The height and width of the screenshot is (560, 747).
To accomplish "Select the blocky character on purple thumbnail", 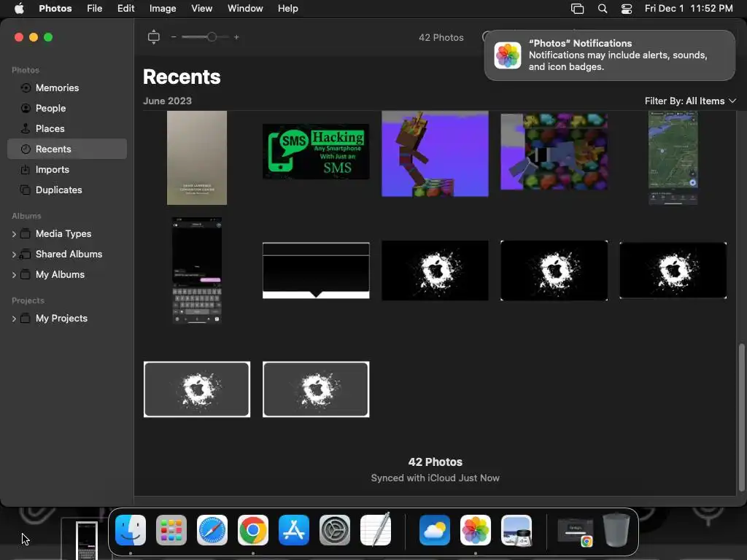I will click(435, 153).
